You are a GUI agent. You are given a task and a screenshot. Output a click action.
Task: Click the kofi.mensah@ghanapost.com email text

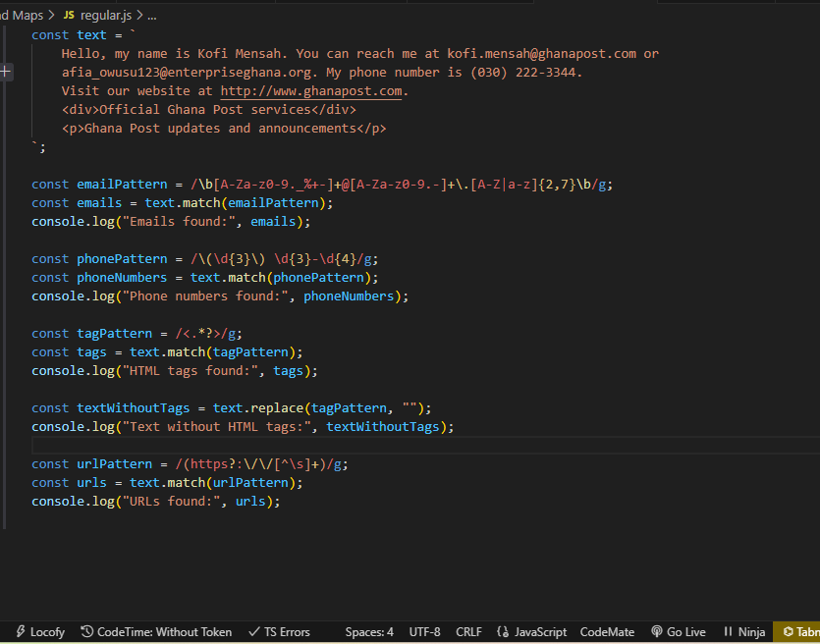pyautogui.click(x=542, y=54)
